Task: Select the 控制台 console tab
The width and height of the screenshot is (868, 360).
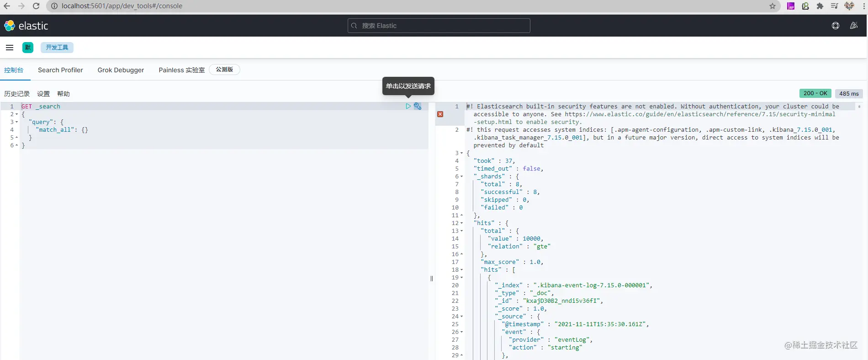Action: pos(14,70)
